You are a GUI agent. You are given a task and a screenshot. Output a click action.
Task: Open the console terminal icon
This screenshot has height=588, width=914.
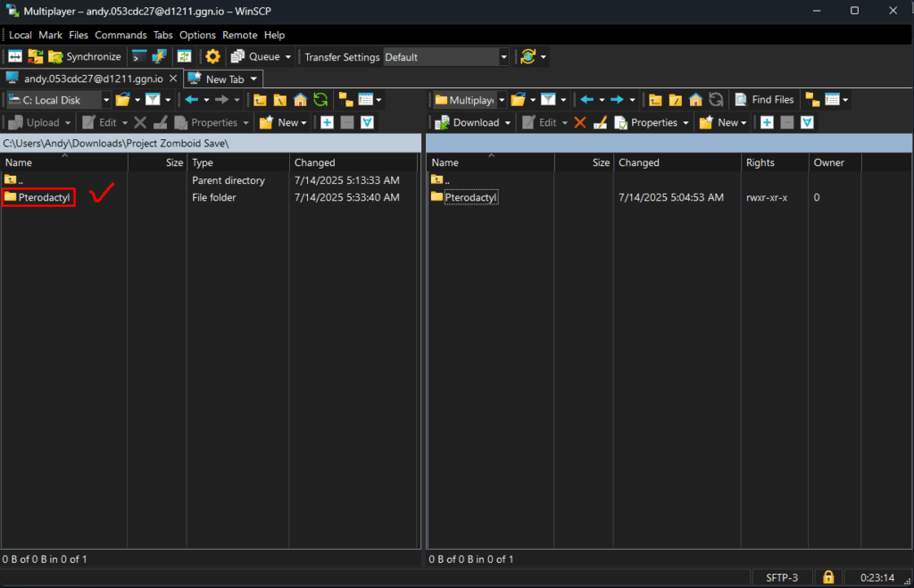[x=138, y=56]
